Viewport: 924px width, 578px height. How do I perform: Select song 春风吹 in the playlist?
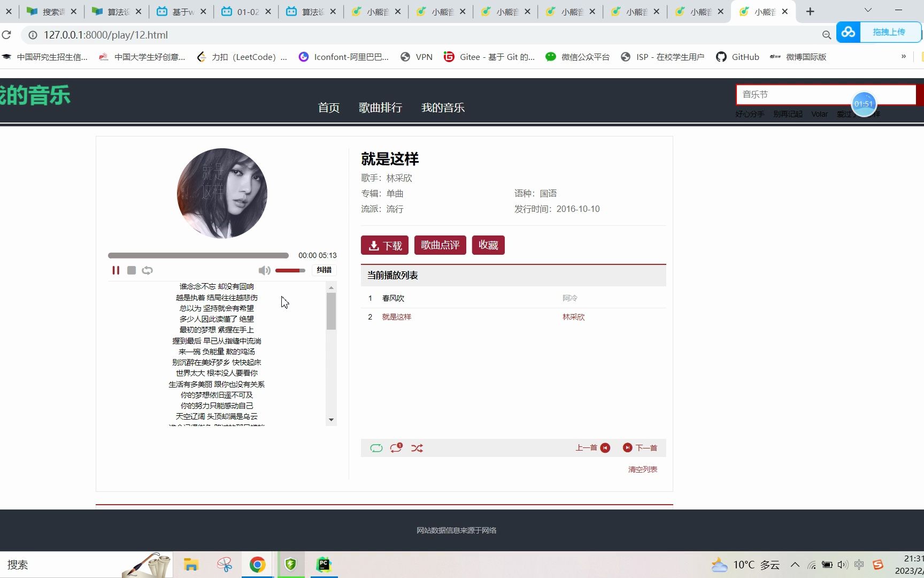click(394, 298)
